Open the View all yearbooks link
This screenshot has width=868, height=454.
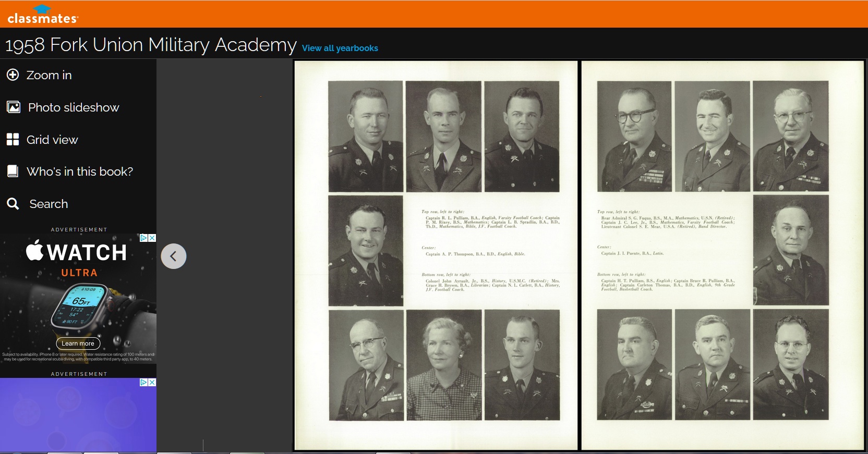pos(340,48)
